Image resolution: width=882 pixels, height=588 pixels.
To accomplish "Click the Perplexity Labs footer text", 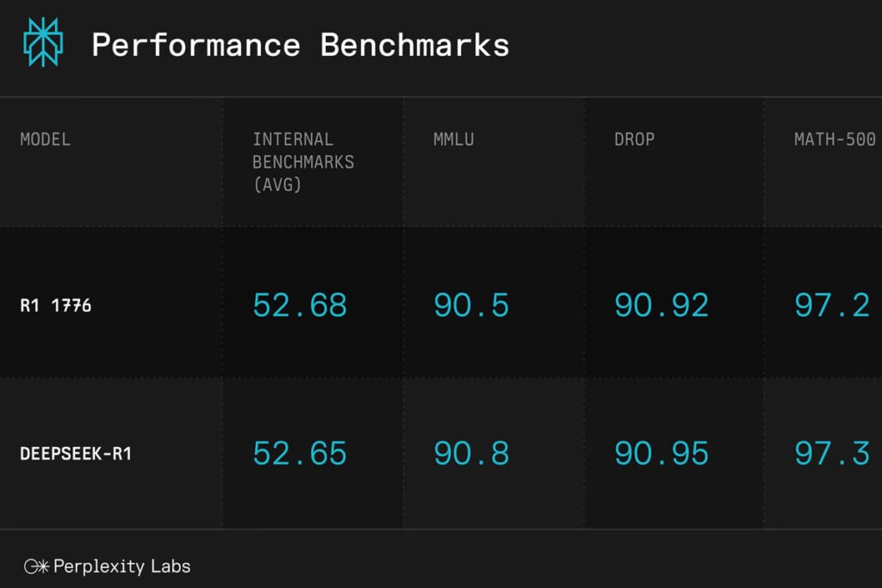I will 122,566.
